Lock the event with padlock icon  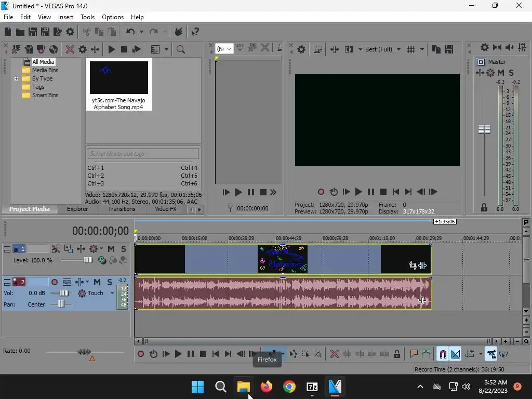396,354
